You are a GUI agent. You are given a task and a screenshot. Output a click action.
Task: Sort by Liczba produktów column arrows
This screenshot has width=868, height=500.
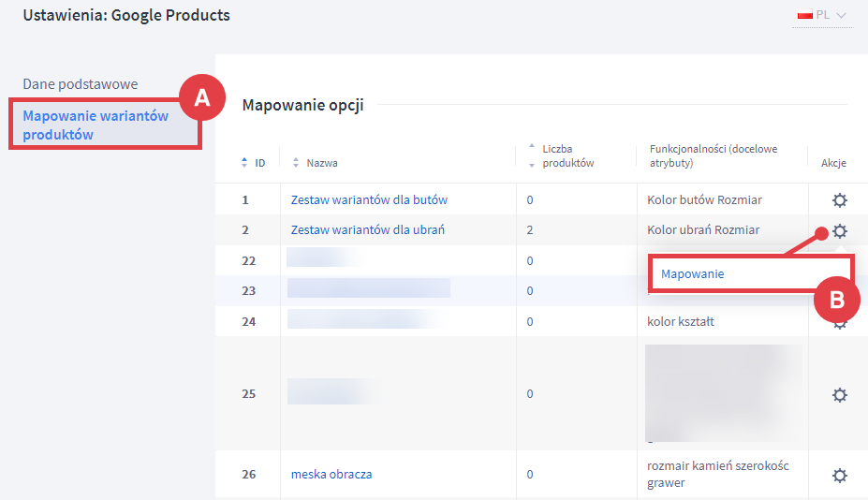click(532, 155)
